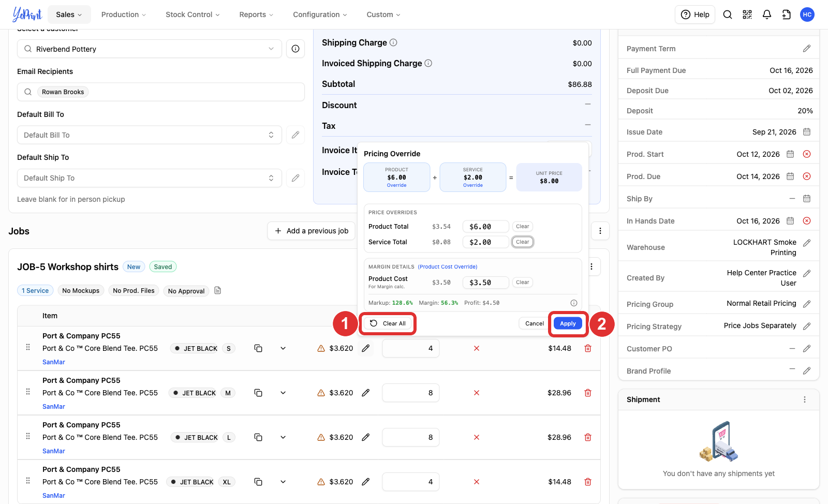The height and width of the screenshot is (504, 828).
Task: Cancel the Pricing Override popup
Action: 534,323
